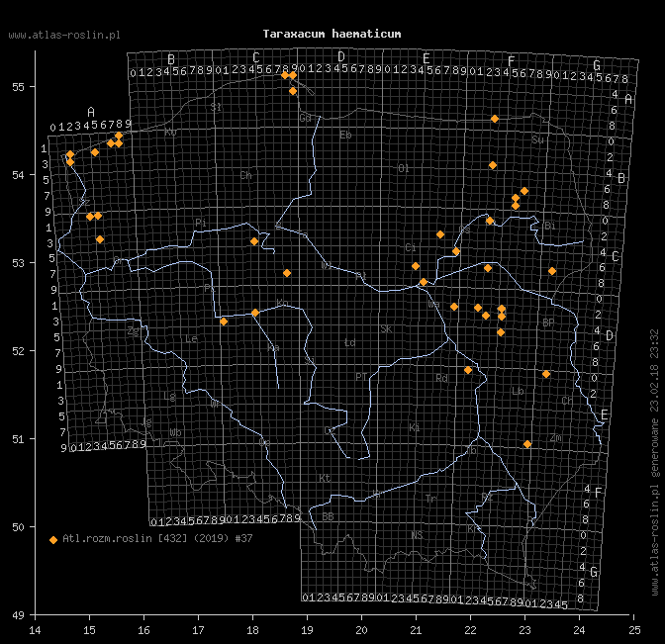Click the occurrence marker just below the Ci label

click(x=416, y=266)
